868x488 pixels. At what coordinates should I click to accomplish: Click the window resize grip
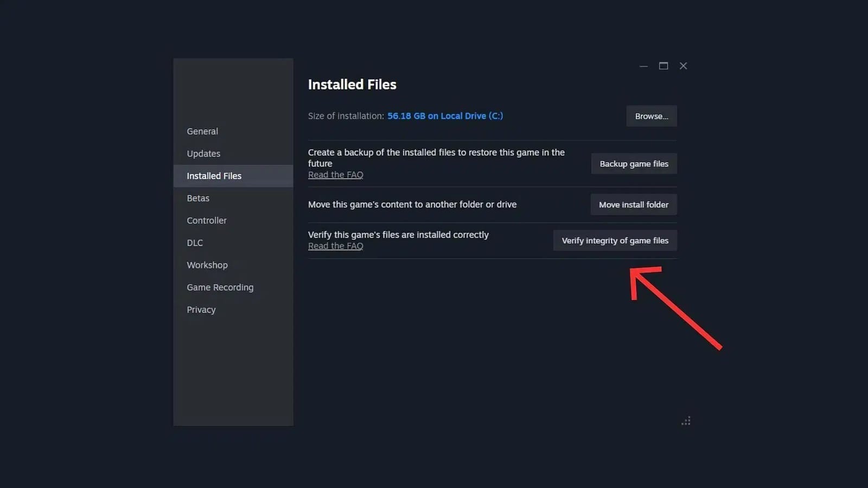point(686,421)
